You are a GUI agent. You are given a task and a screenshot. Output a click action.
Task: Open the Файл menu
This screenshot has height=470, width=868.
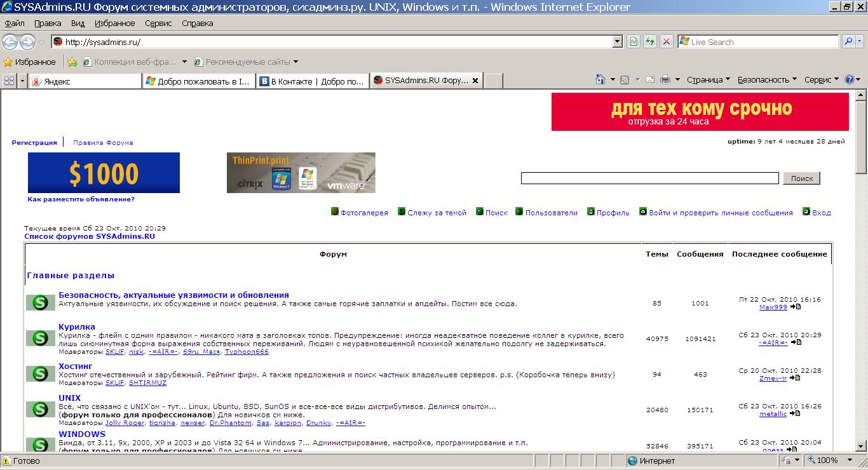(x=15, y=23)
